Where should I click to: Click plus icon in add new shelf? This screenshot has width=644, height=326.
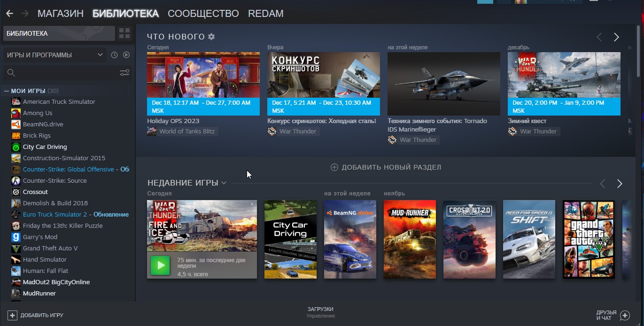click(x=334, y=167)
